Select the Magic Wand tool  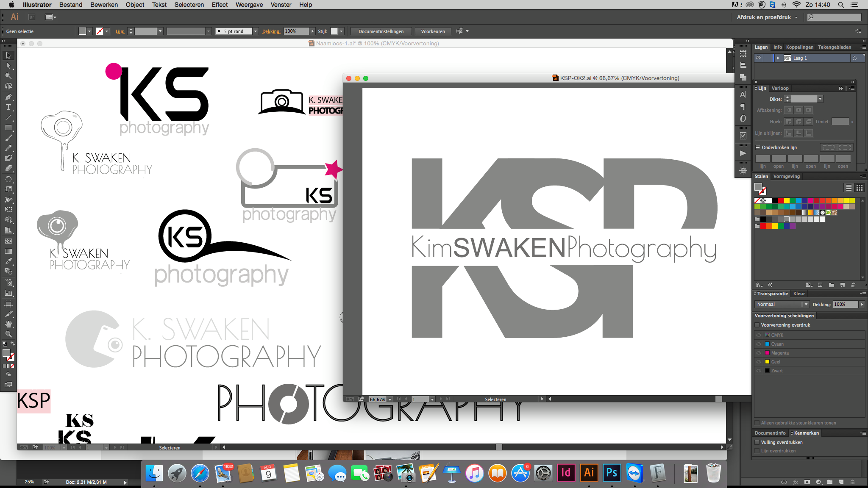(8, 76)
